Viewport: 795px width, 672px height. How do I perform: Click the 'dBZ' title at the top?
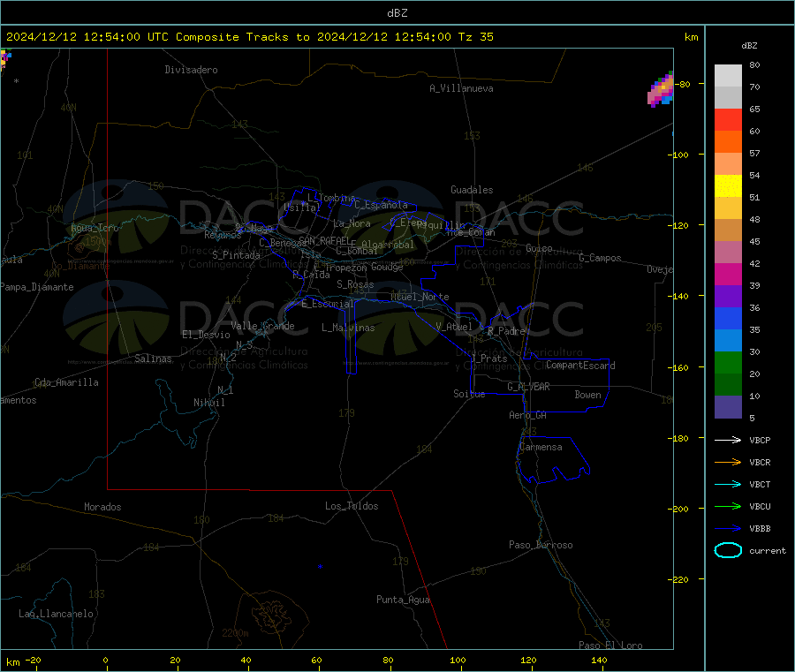397,13
